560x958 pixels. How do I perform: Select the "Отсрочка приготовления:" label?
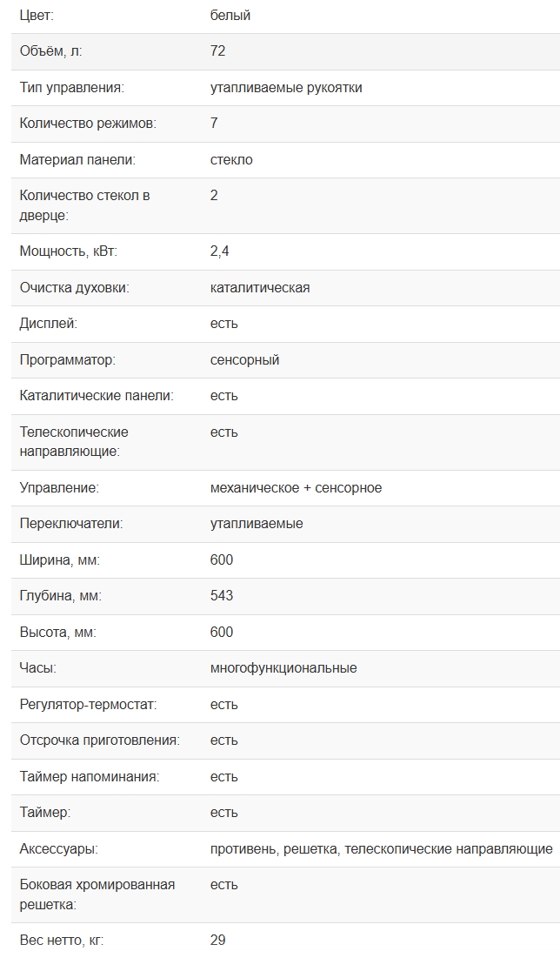[x=100, y=740]
